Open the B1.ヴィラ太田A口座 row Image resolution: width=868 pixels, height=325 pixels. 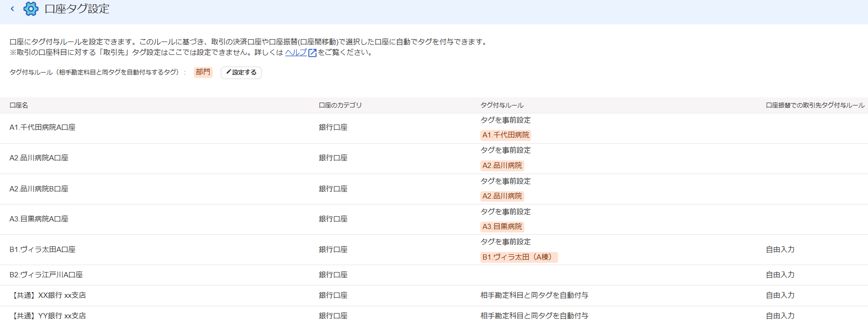[434, 250]
